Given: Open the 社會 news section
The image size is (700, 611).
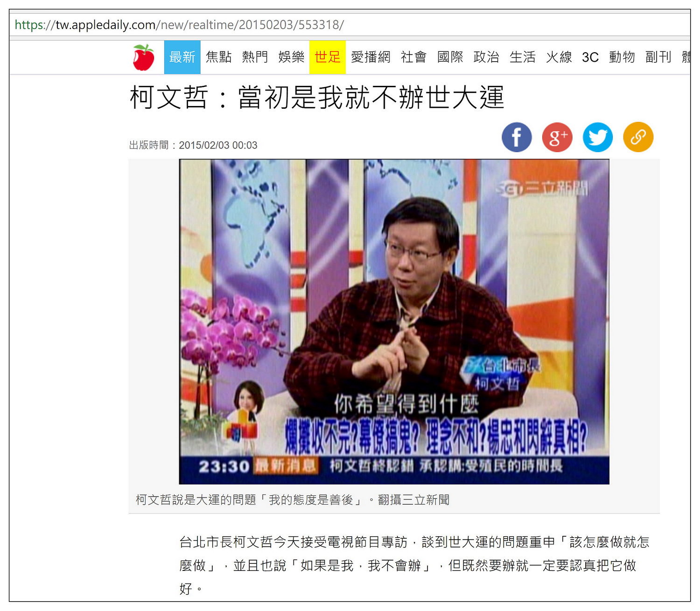Looking at the screenshot, I should [x=414, y=57].
